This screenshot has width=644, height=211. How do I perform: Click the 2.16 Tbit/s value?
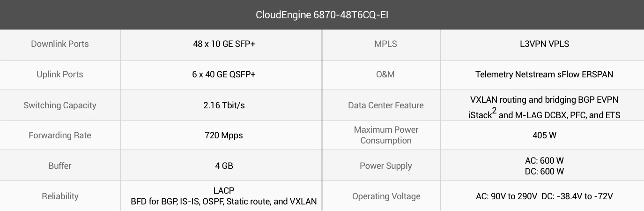tap(221, 105)
